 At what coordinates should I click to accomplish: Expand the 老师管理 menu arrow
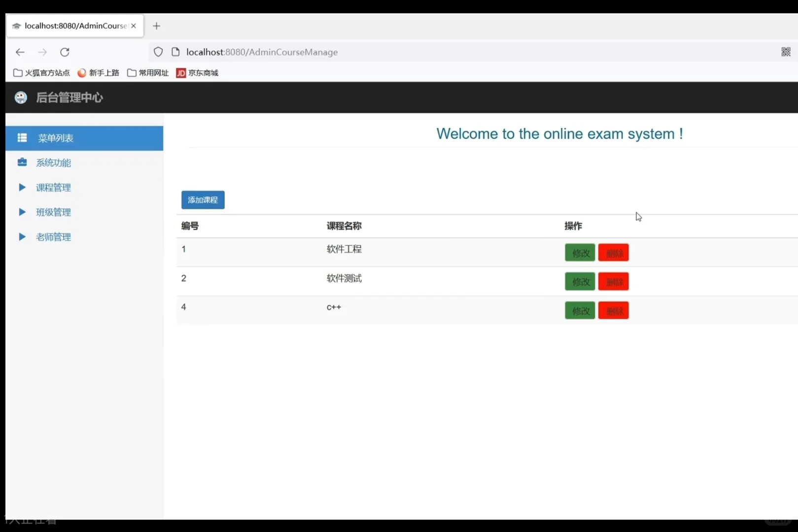[x=22, y=236]
